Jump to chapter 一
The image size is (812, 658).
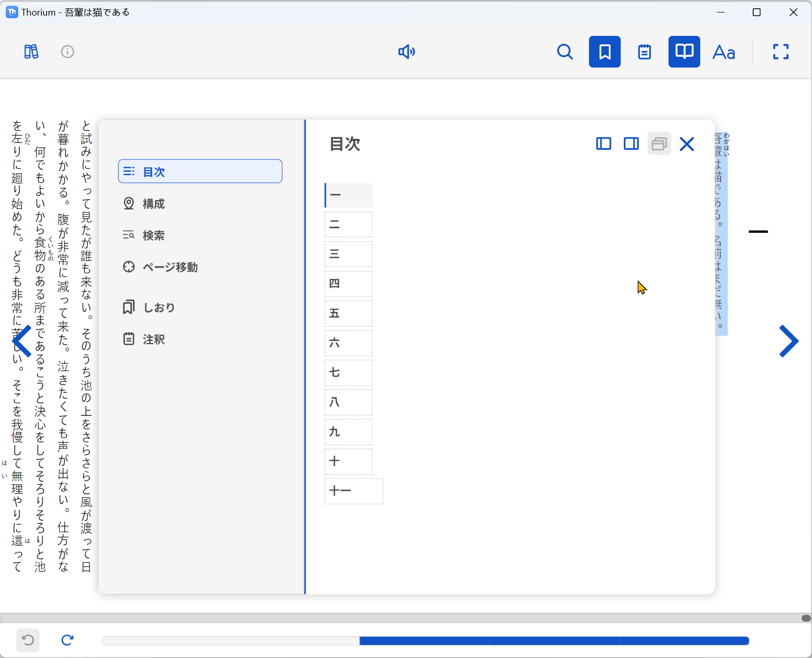pos(349,195)
